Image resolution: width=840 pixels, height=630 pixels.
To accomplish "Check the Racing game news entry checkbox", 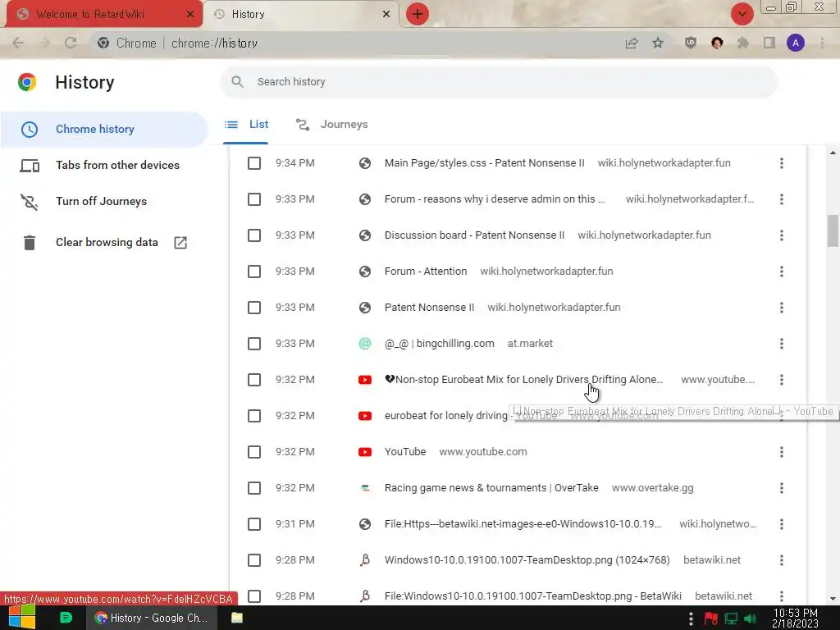I will [254, 488].
